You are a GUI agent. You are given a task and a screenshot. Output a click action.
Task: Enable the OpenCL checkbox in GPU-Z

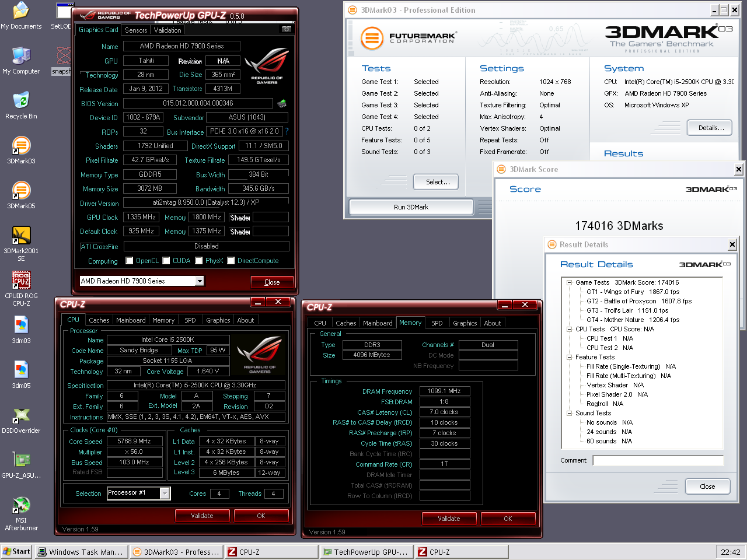130,261
